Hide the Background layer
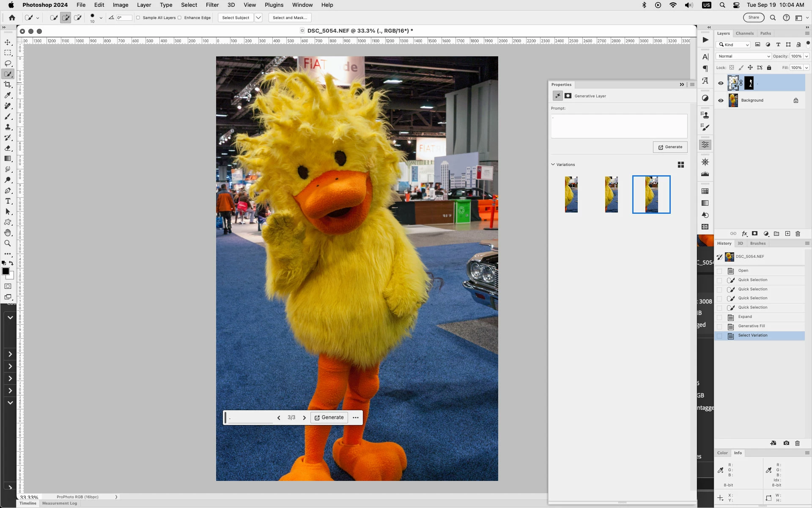The height and width of the screenshot is (508, 812). 721,100
